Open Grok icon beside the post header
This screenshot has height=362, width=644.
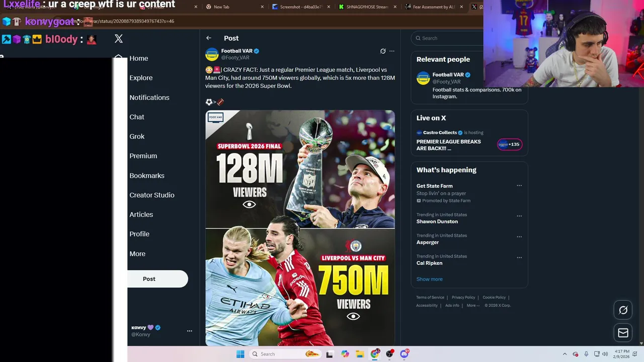tap(383, 51)
